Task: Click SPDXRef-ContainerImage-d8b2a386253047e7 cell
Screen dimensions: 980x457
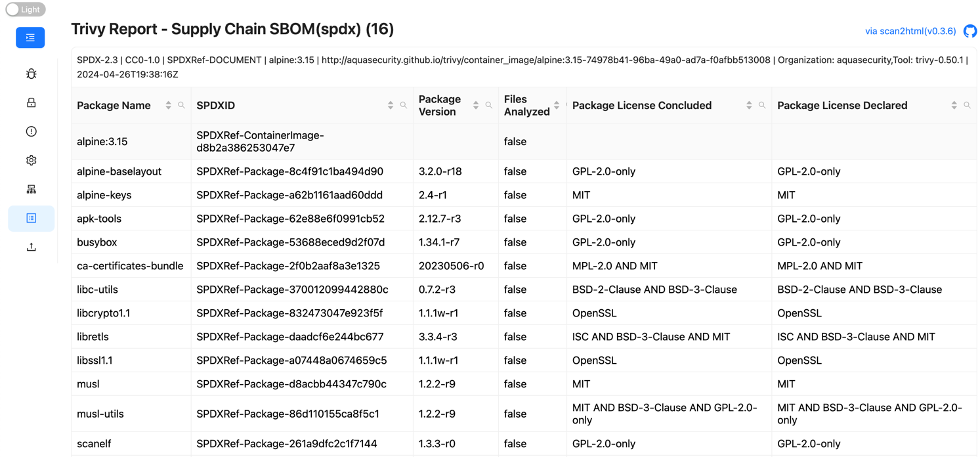Action: click(x=302, y=141)
